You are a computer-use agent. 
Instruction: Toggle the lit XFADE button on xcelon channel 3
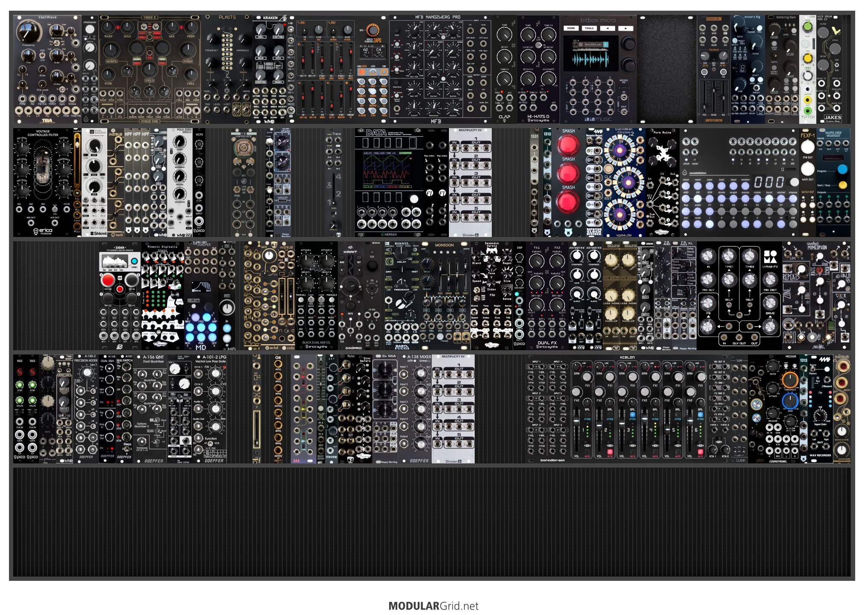point(633,414)
